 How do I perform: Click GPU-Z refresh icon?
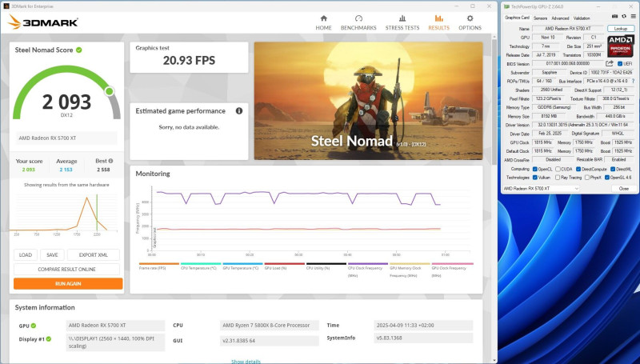click(624, 17)
